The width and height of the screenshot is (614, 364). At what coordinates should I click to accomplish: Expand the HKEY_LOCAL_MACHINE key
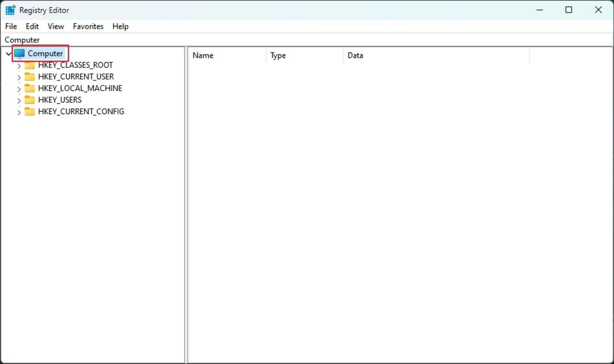coord(19,89)
